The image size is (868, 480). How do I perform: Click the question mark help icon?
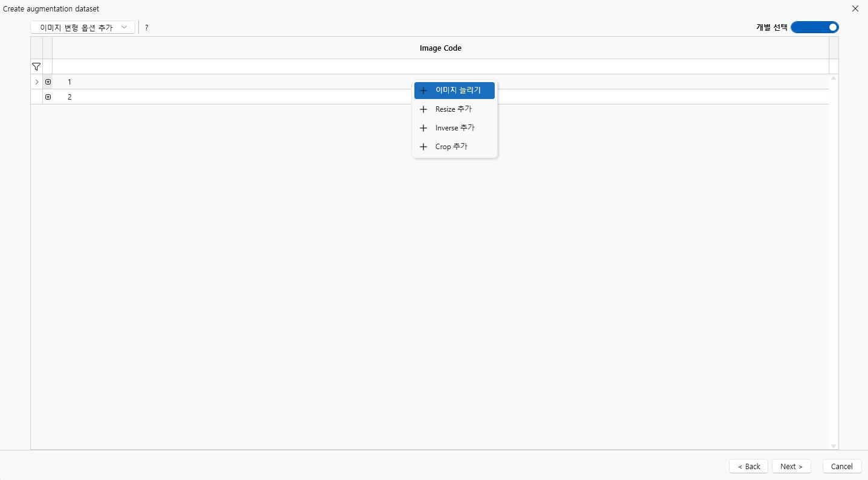(147, 28)
